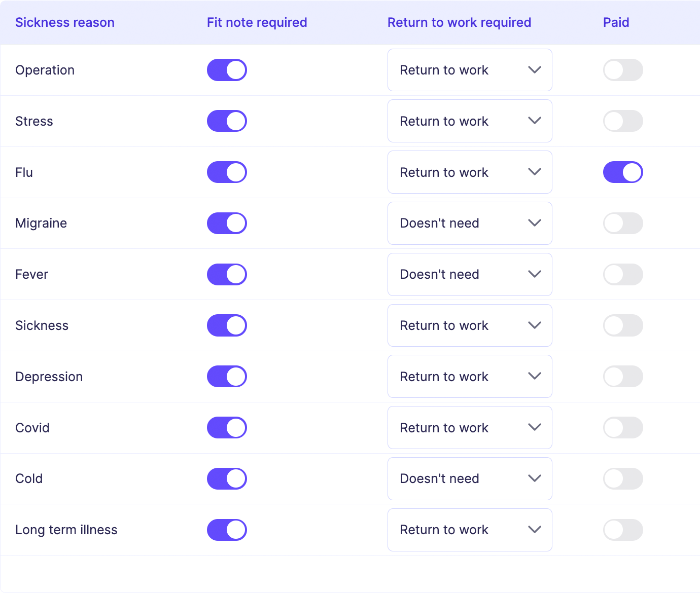Click the Return to work required header
Image resolution: width=700 pixels, height=593 pixels.
[x=459, y=23]
